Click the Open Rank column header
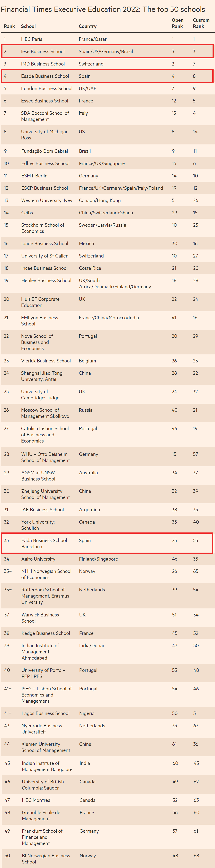The height and width of the screenshot is (868, 215). coord(177,23)
